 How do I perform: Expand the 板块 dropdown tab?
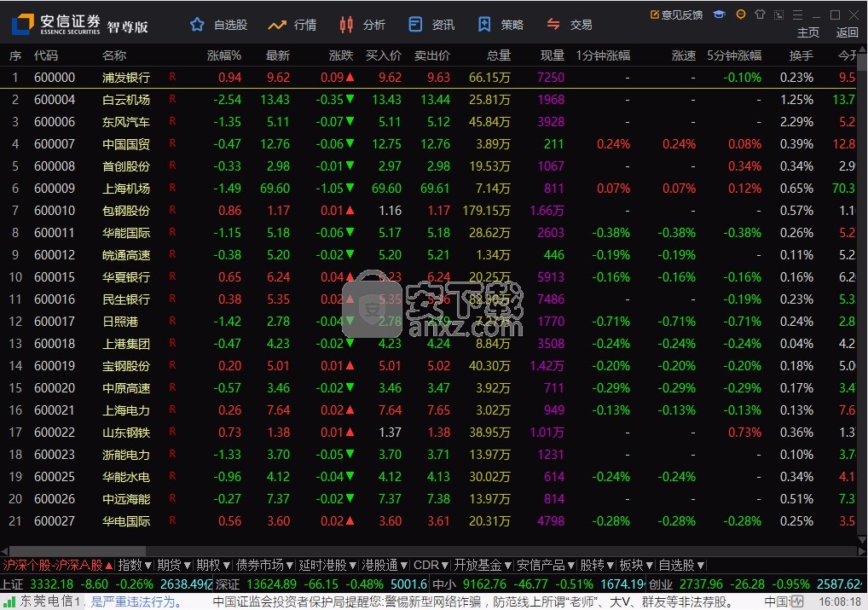pos(636,565)
